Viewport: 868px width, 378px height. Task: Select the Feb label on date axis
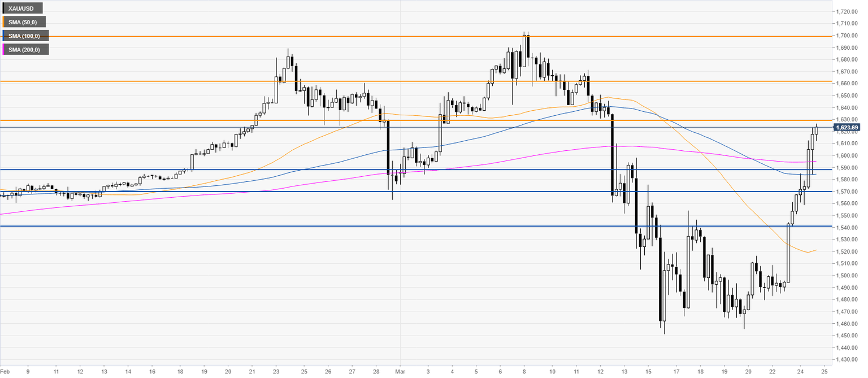[5, 373]
